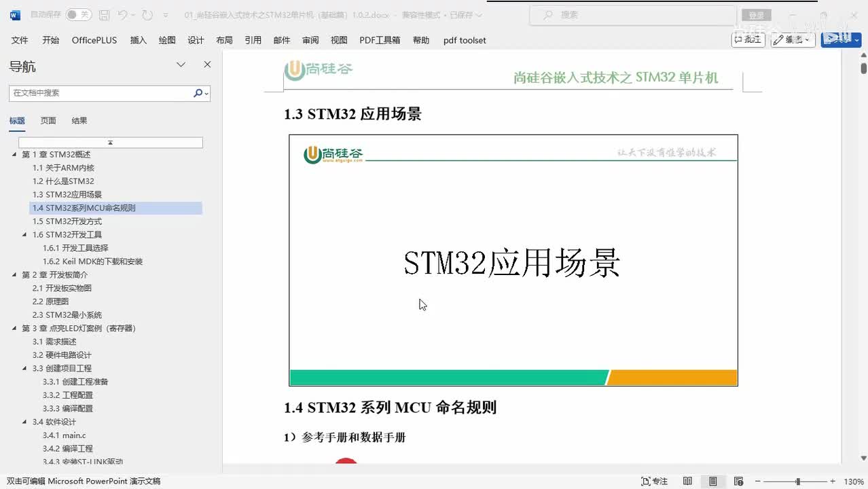The height and width of the screenshot is (489, 868).
Task: Open the 插入 ribbon tab
Action: click(x=139, y=40)
